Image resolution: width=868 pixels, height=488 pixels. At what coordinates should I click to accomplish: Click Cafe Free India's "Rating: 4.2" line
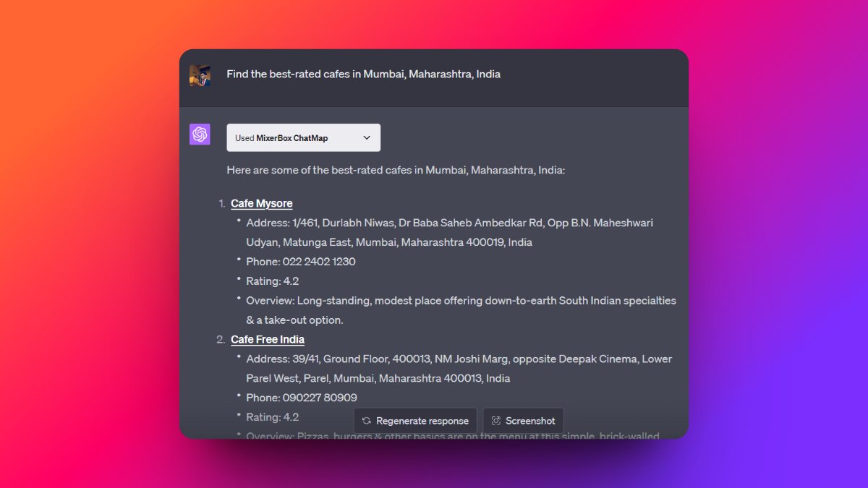coord(273,417)
